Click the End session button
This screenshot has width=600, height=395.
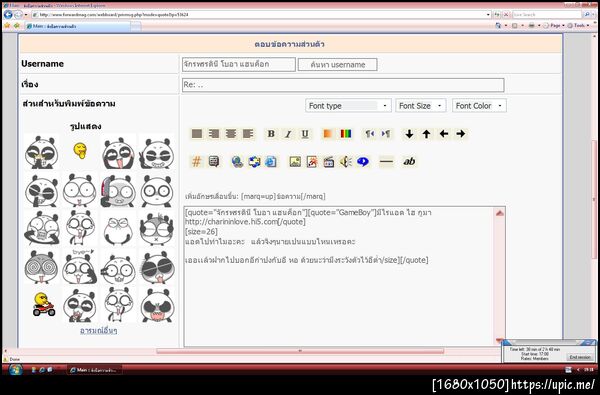click(580, 357)
